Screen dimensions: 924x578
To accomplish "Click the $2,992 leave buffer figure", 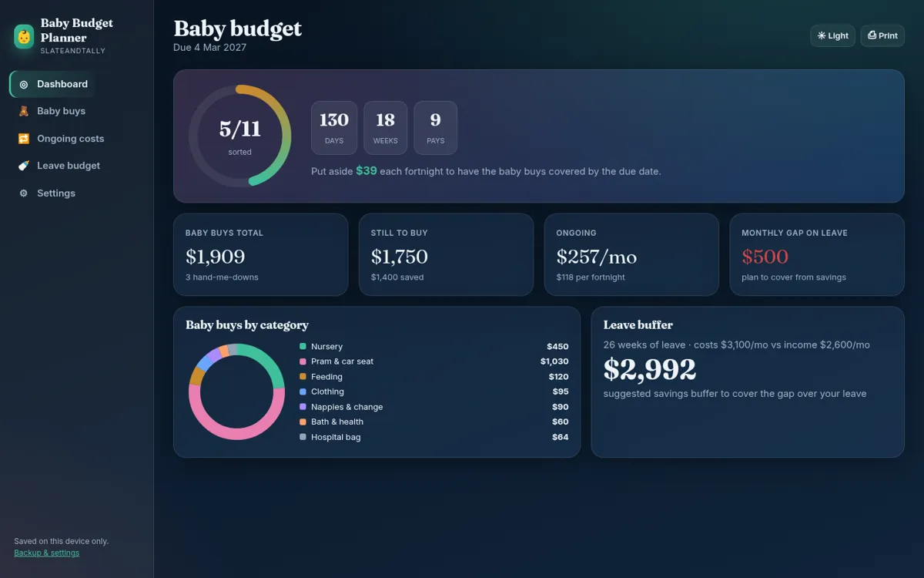I will pos(650,370).
